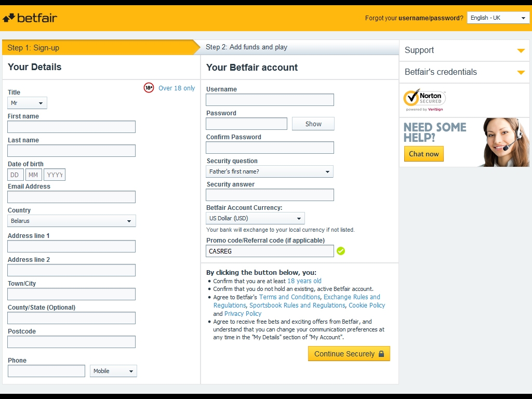Open the Country dropdown showing Belarus
The image size is (532, 399).
coord(72,221)
